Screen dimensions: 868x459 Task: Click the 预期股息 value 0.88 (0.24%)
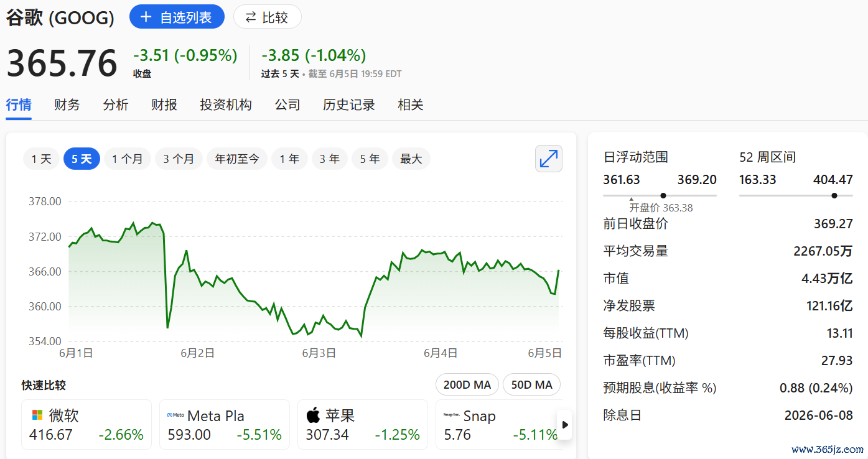(816, 388)
